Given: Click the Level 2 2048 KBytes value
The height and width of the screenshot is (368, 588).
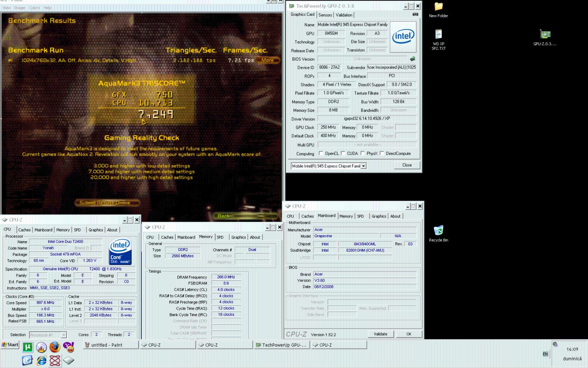Looking at the screenshot, I should (100, 315).
